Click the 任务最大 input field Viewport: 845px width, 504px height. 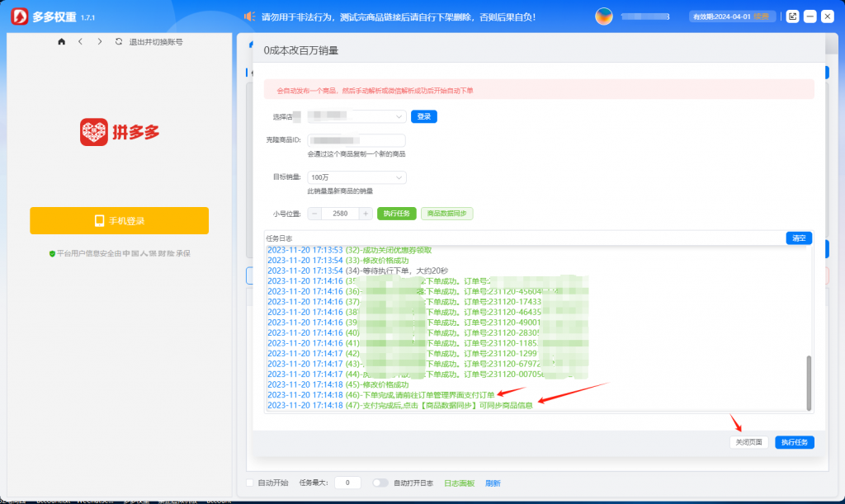click(x=347, y=483)
